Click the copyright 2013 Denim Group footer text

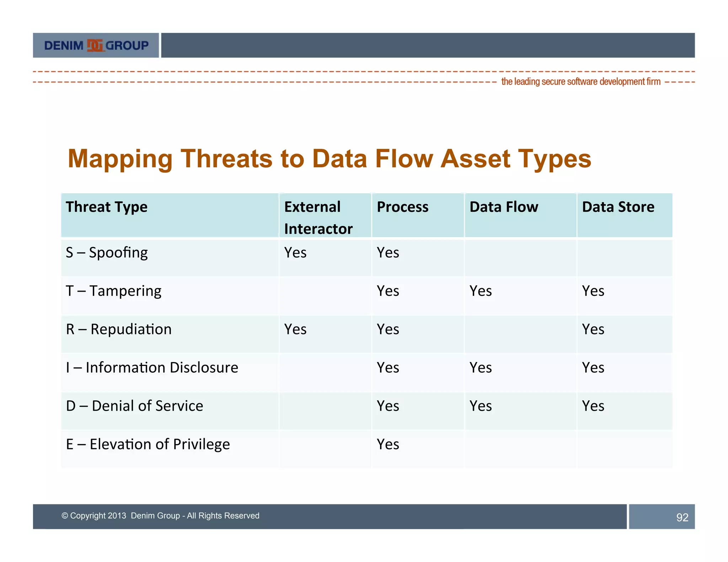(160, 516)
